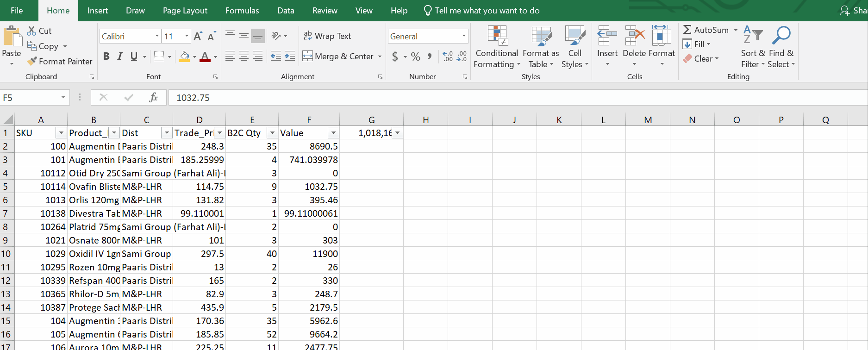868x350 pixels.
Task: Open Conditional Formatting
Action: click(x=497, y=47)
